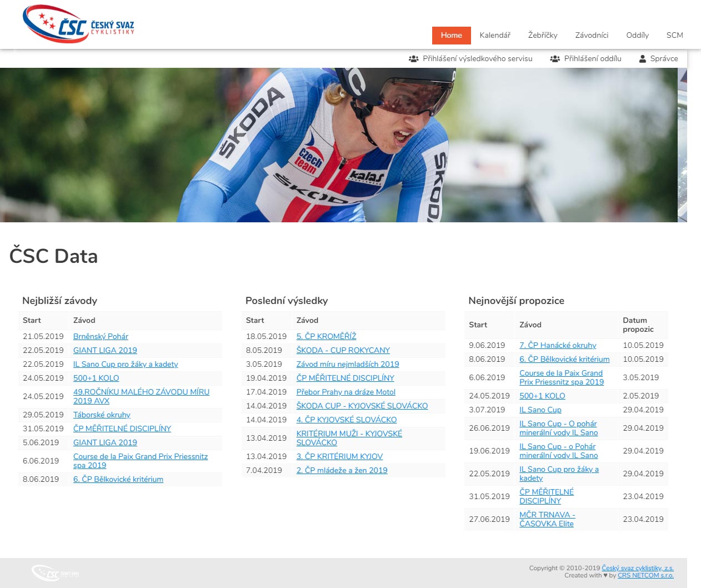Open 500+1 KOLO in the Nejbližší závody list

click(96, 378)
